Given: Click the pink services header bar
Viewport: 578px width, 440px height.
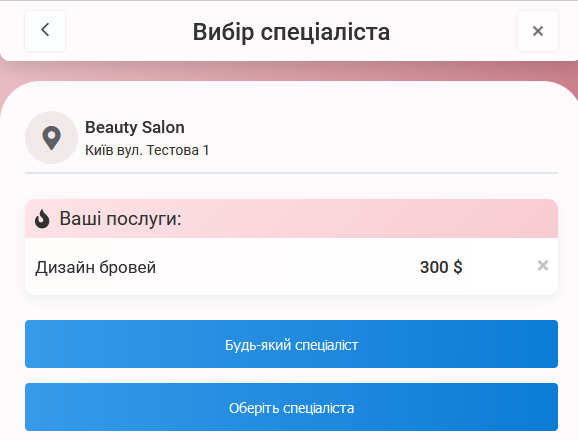Looking at the screenshot, I should point(291,219).
